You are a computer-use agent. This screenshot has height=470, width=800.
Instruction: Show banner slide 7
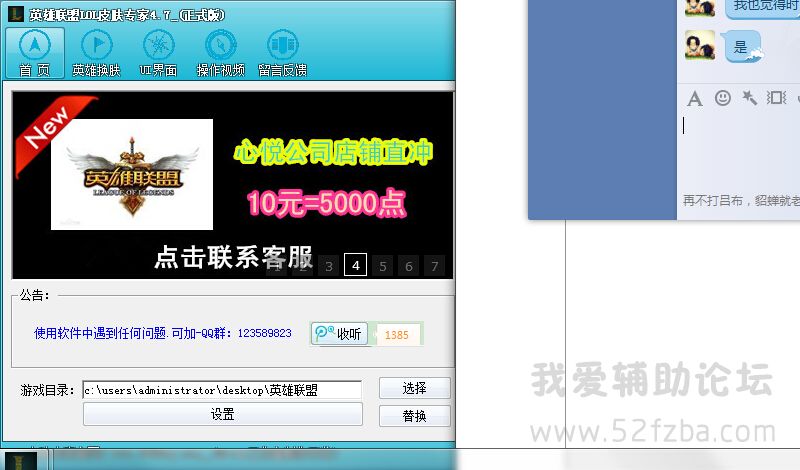[435, 266]
